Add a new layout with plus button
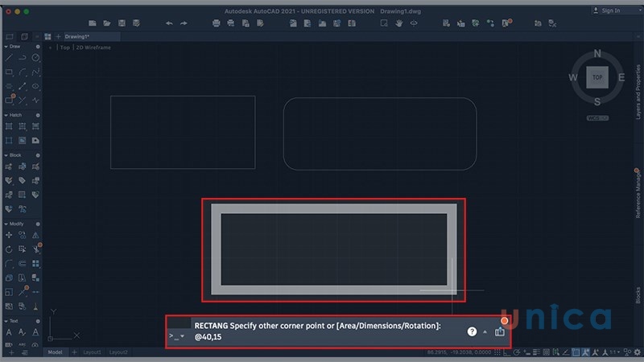644x362 pixels. [74, 352]
